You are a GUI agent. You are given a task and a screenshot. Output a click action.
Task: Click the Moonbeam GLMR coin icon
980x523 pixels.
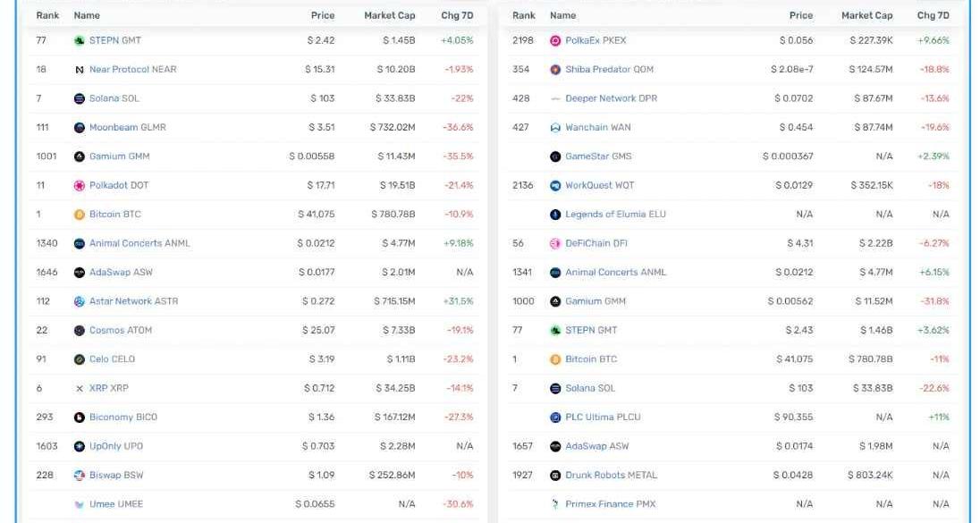[80, 128]
